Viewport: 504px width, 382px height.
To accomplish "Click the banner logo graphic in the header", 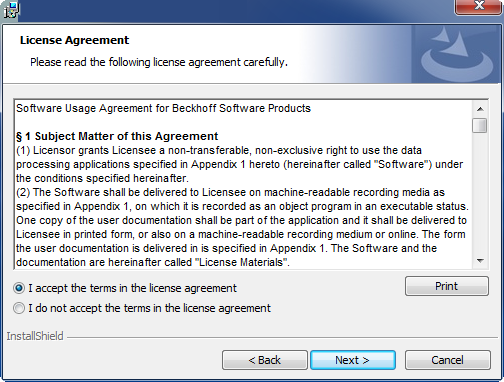I will click(456, 55).
